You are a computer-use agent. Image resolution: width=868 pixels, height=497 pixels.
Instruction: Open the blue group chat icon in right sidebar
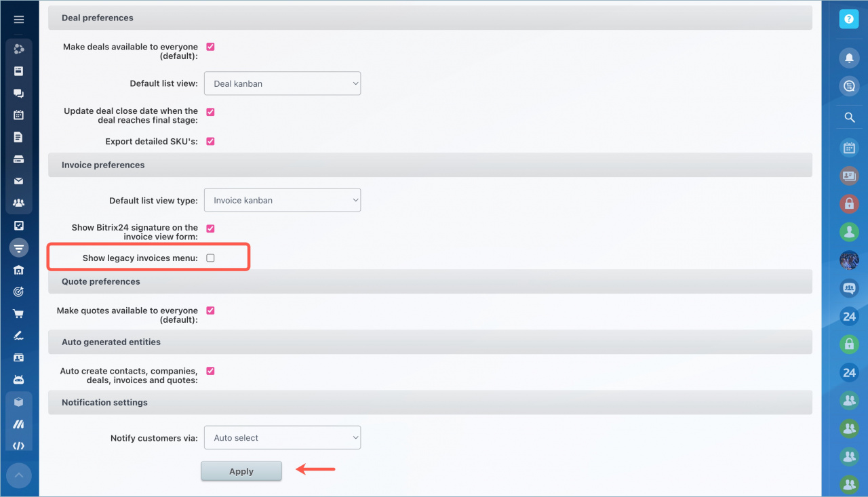[x=849, y=288]
